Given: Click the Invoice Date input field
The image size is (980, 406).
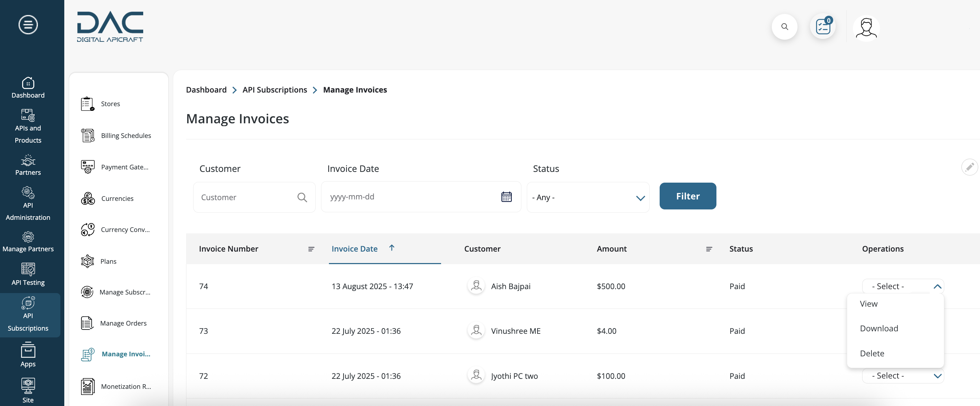Looking at the screenshot, I should click(421, 197).
